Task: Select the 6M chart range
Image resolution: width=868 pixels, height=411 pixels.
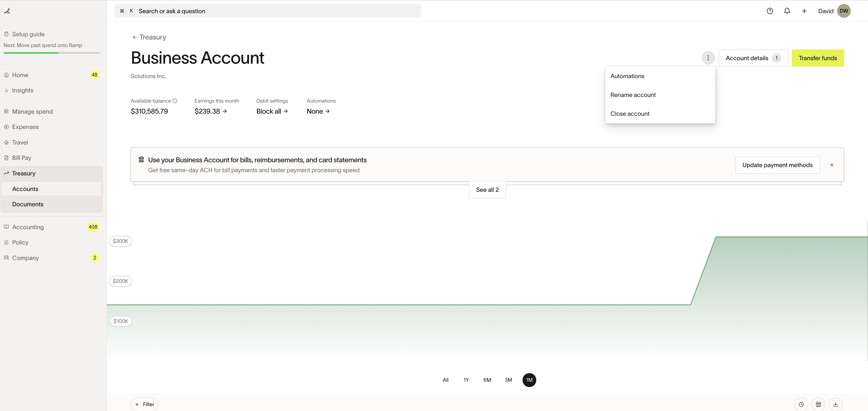Action: [x=487, y=380]
